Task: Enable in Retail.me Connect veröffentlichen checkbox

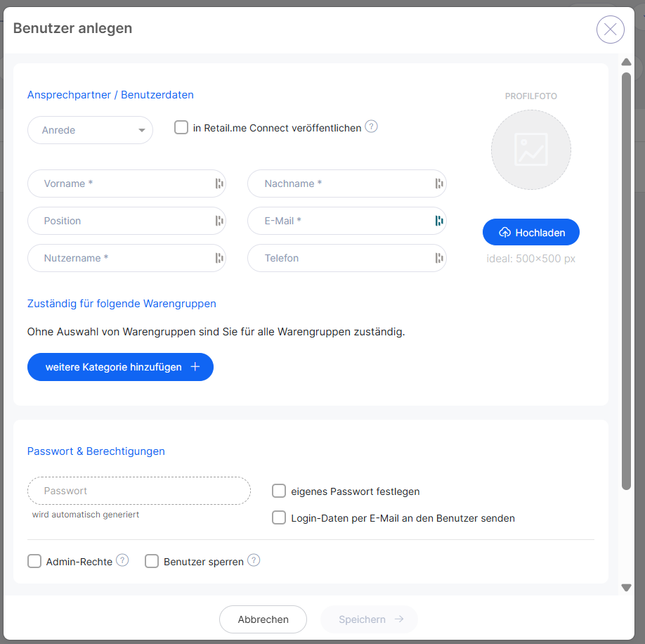Action: [181, 127]
